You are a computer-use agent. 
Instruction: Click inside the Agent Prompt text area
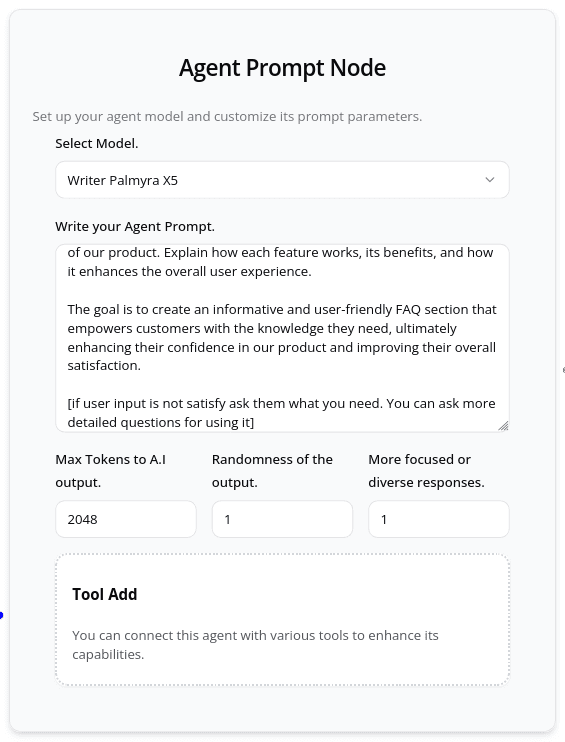(x=282, y=338)
